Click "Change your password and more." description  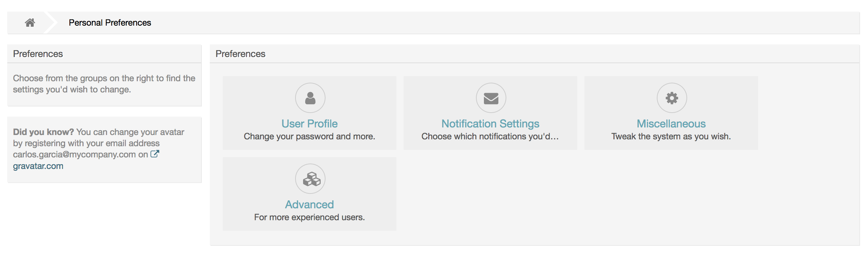[309, 136]
